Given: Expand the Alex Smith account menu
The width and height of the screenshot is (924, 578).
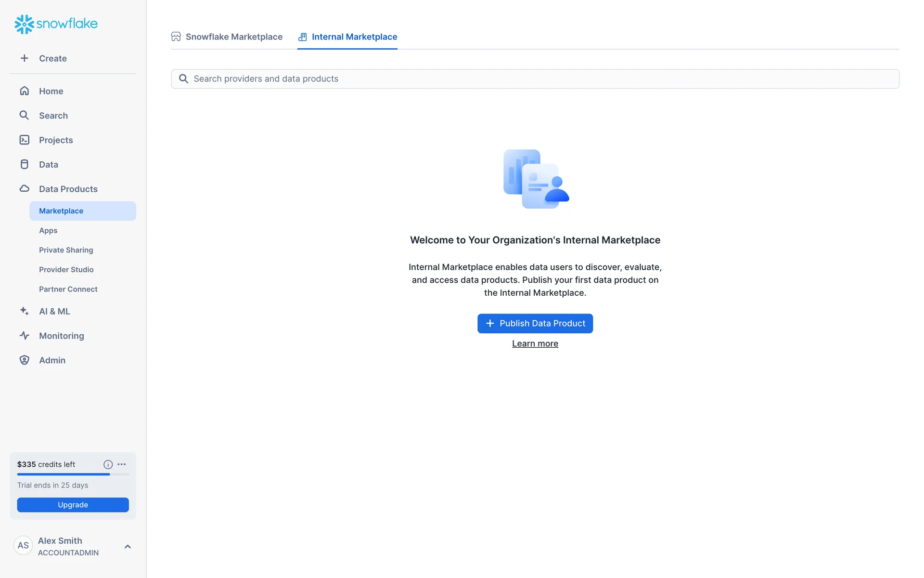Looking at the screenshot, I should [x=128, y=546].
